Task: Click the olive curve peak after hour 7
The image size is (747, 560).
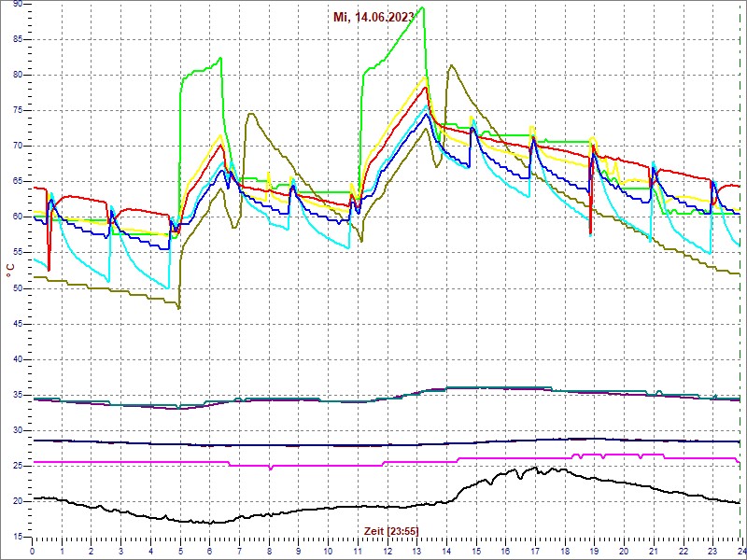Action: [x=250, y=114]
